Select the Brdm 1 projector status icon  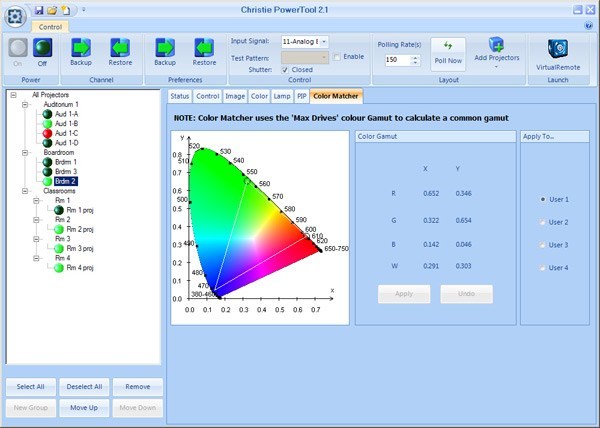pos(47,162)
